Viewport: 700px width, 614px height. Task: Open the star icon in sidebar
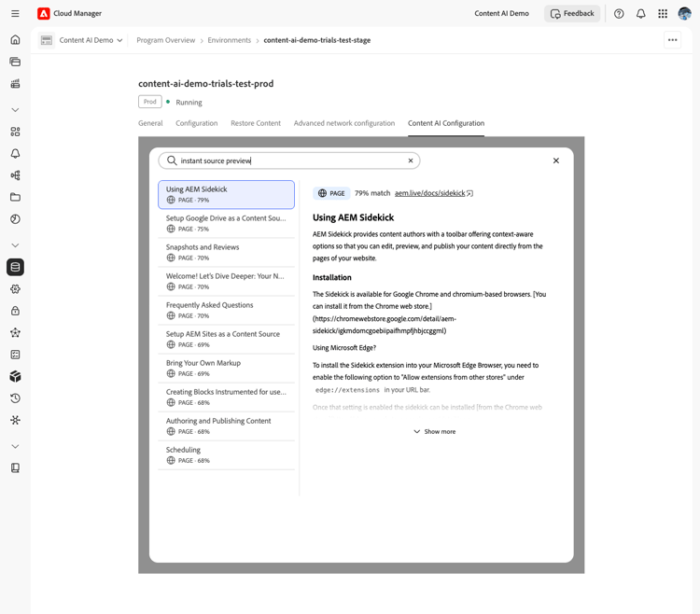pos(15,332)
